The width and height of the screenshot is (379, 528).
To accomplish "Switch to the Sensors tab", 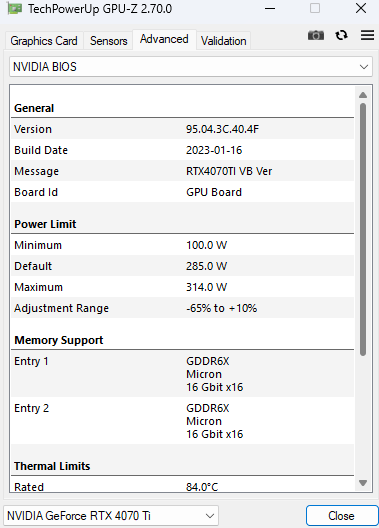I will (x=108, y=41).
